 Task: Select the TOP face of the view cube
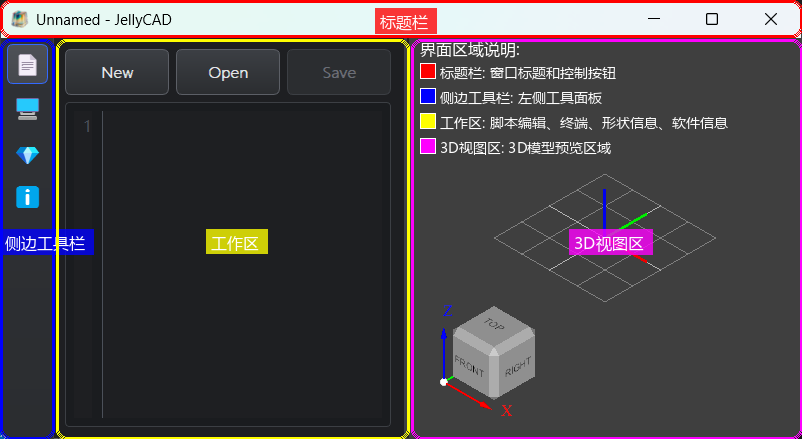[x=492, y=325]
